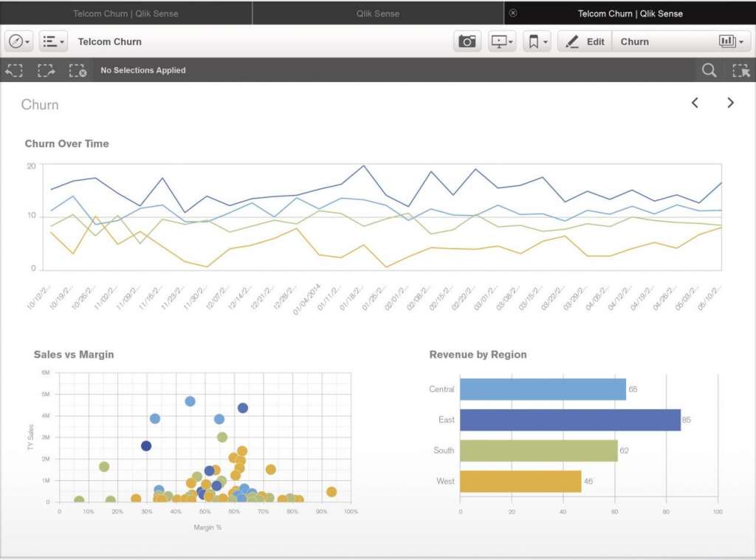Take a snapshot with camera icon
Viewport: 756px width, 560px height.
coord(467,42)
